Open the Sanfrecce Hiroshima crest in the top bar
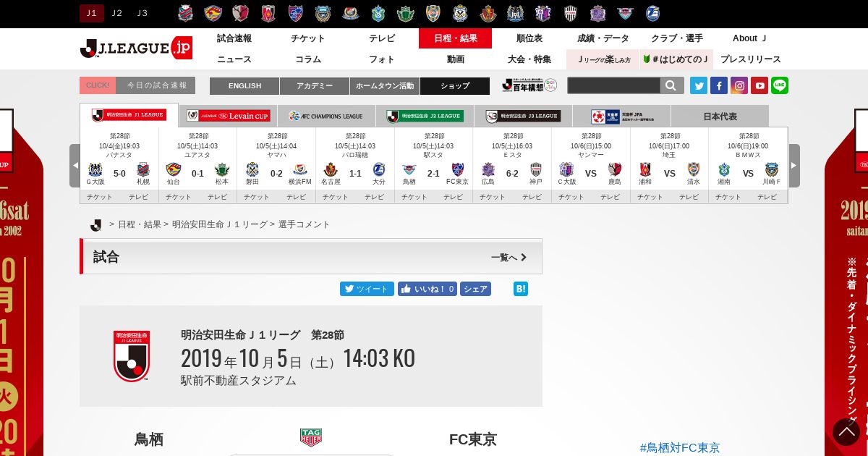Viewport: 868px width, 456px height. click(x=597, y=13)
